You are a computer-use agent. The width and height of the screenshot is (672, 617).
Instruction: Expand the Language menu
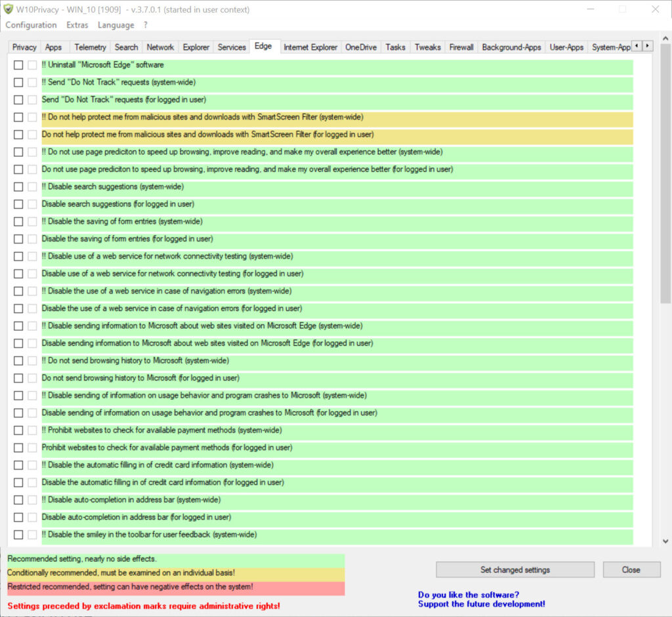[115, 25]
